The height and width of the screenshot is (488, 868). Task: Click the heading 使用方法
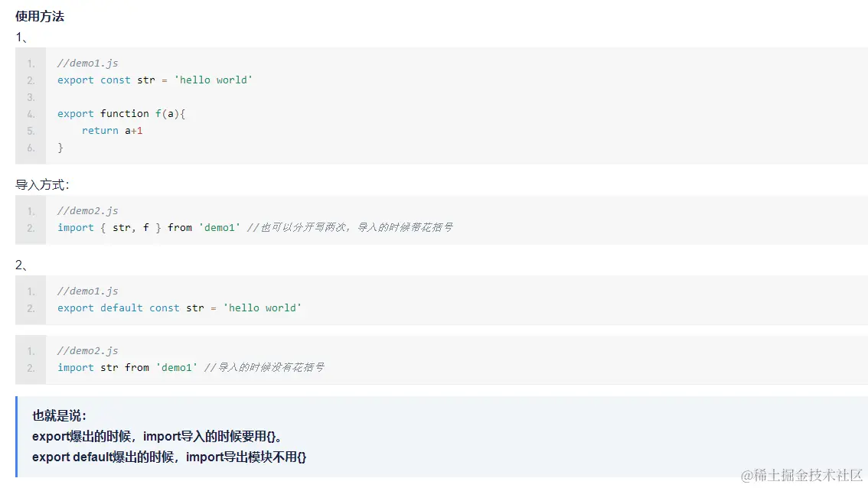(39, 17)
